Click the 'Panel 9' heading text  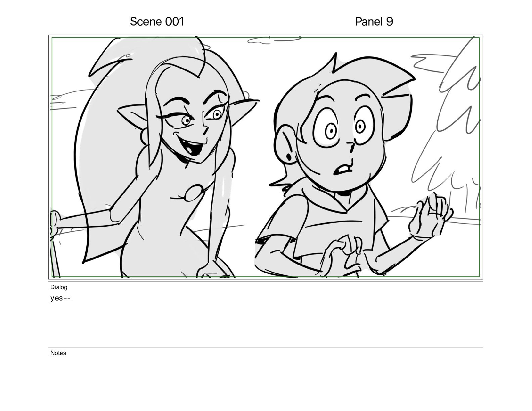point(374,21)
